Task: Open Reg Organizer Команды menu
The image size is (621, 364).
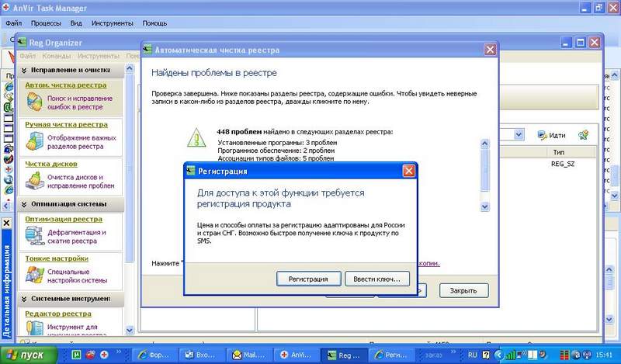Action: point(57,56)
